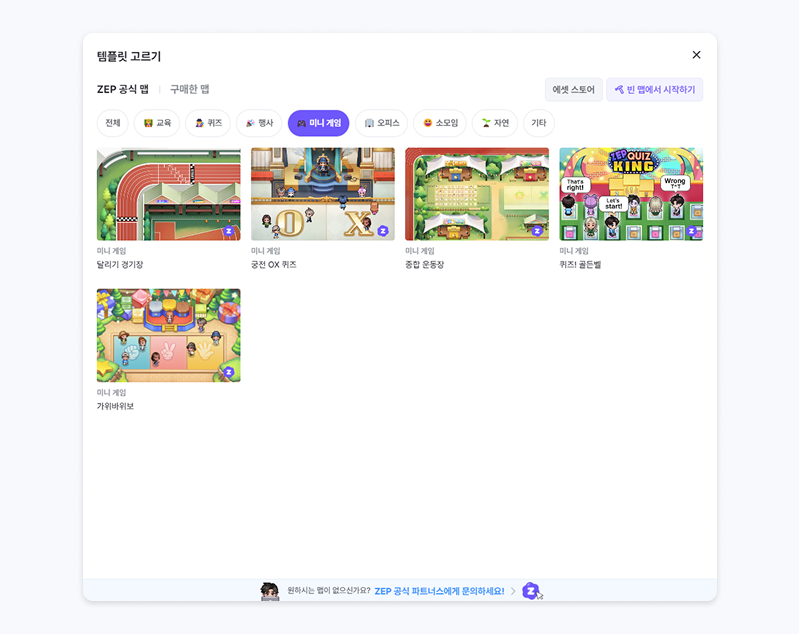Click 미니 게임 label under 가위바위보 thumbnail
Image resolution: width=799 pixels, height=634 pixels.
pyautogui.click(x=112, y=392)
